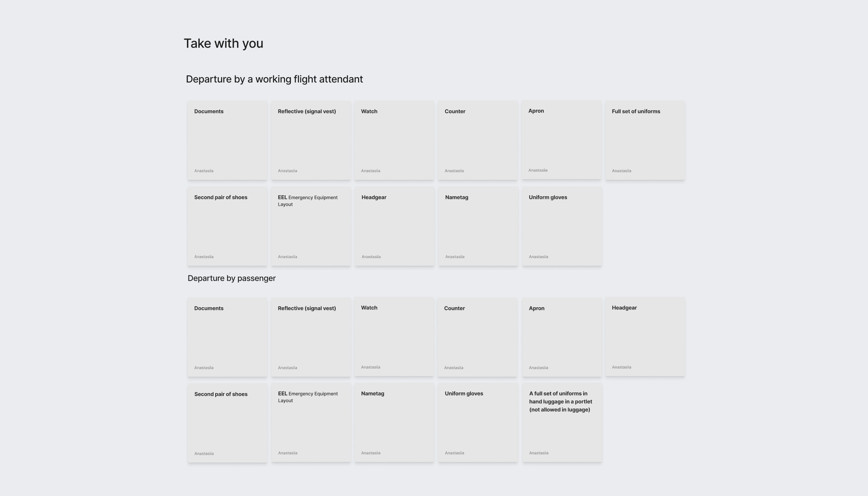Open the EEL Emergency Equipment Layout card in the passenger section
Viewport: 868px width, 496px height.
tap(311, 422)
